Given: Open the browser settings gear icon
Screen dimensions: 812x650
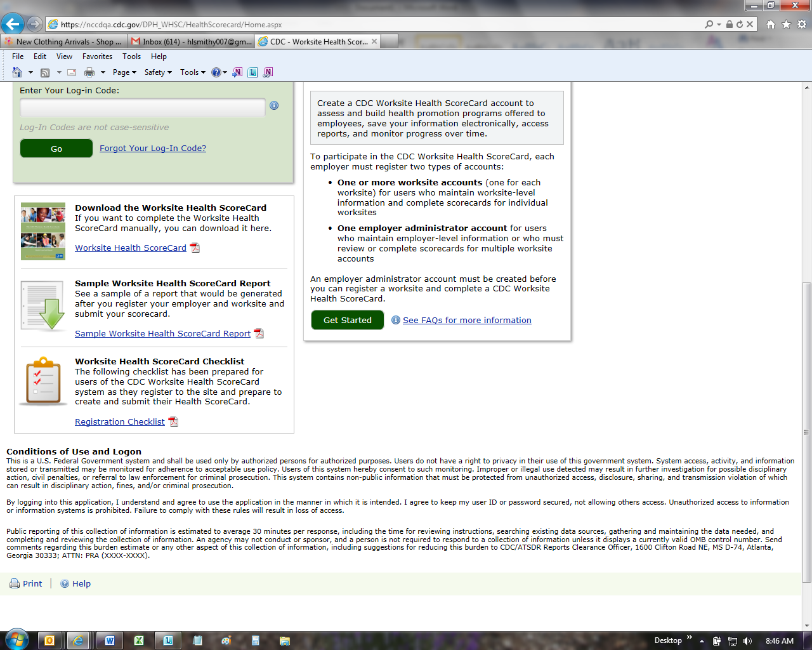Looking at the screenshot, I should click(801, 24).
